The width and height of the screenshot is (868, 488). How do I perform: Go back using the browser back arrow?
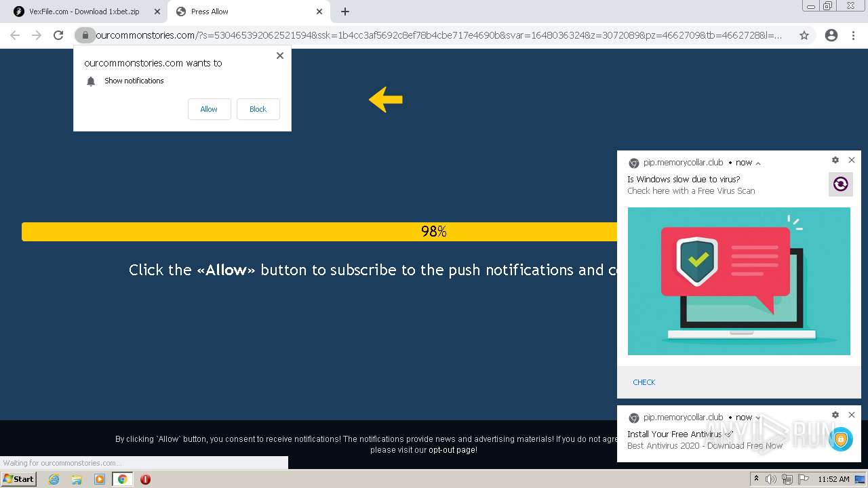tap(15, 35)
